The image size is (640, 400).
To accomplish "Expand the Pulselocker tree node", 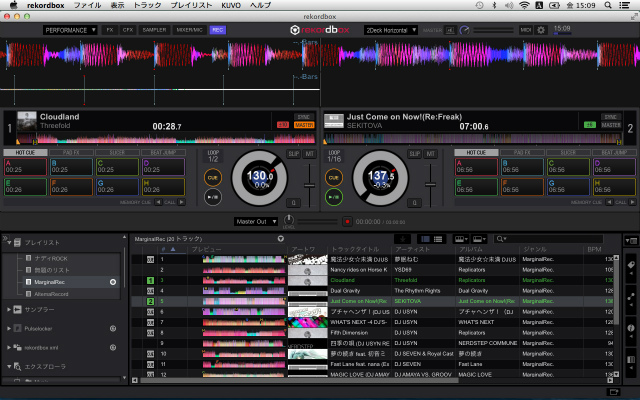I will point(9,329).
